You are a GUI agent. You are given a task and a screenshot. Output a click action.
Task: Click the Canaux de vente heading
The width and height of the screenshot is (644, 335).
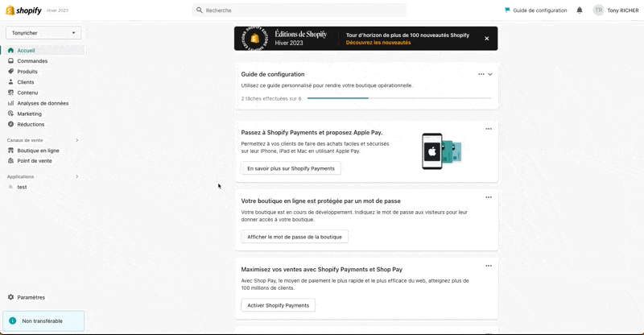coord(25,140)
